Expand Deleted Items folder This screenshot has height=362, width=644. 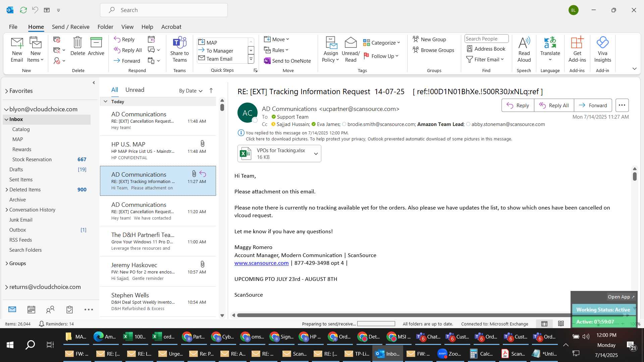[7, 190]
